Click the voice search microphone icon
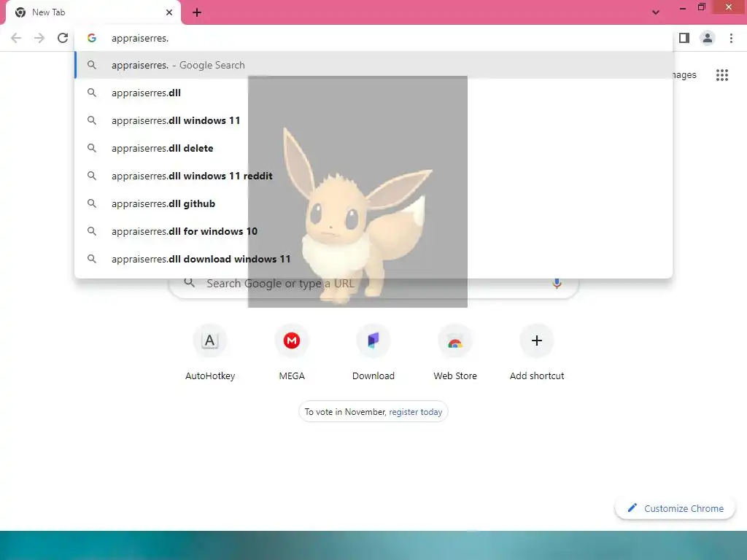The image size is (747, 560). [x=557, y=284]
